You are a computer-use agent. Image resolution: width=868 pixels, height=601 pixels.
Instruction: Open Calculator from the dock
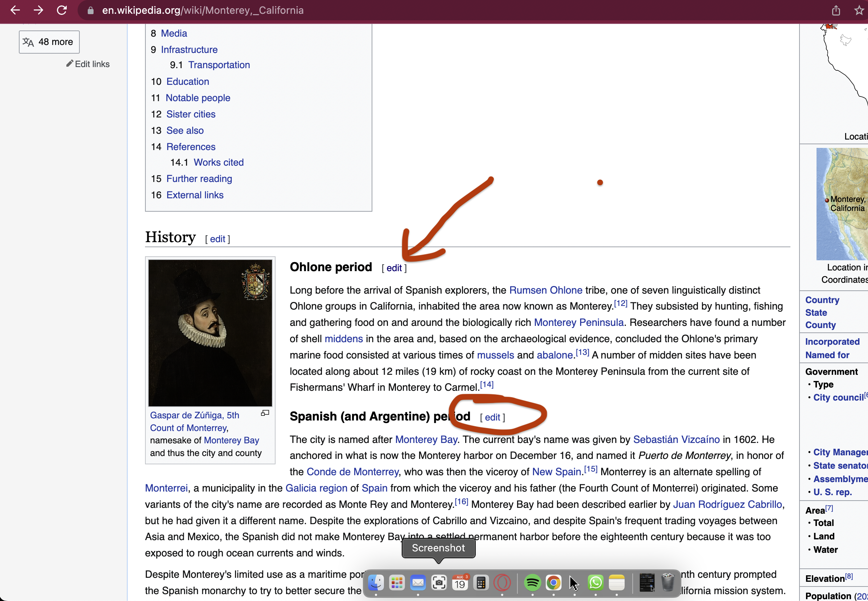(x=481, y=583)
